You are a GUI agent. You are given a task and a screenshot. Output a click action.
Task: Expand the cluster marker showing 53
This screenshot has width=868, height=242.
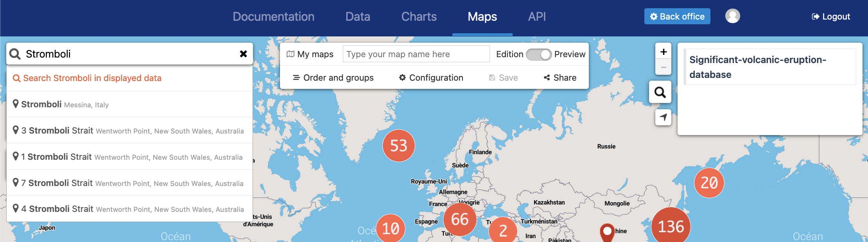coord(398,146)
